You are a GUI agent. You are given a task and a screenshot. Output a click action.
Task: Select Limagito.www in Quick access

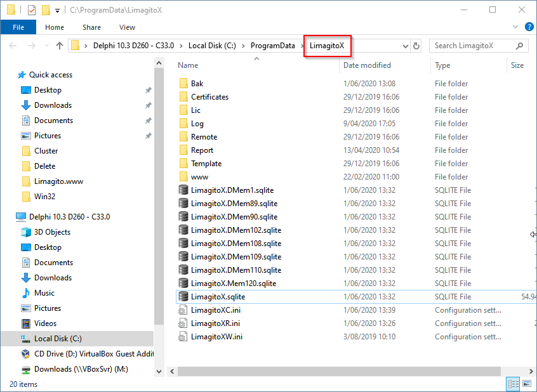click(x=58, y=181)
